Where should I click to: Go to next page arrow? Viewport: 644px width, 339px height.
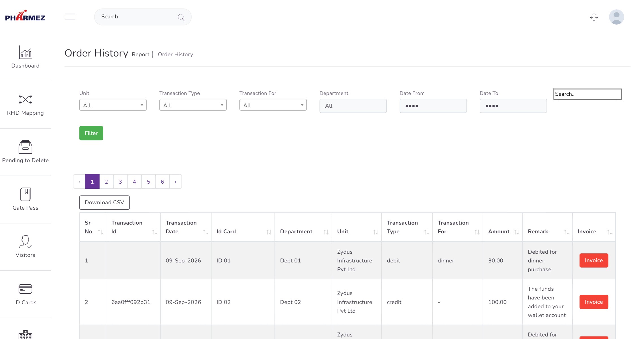tap(176, 182)
